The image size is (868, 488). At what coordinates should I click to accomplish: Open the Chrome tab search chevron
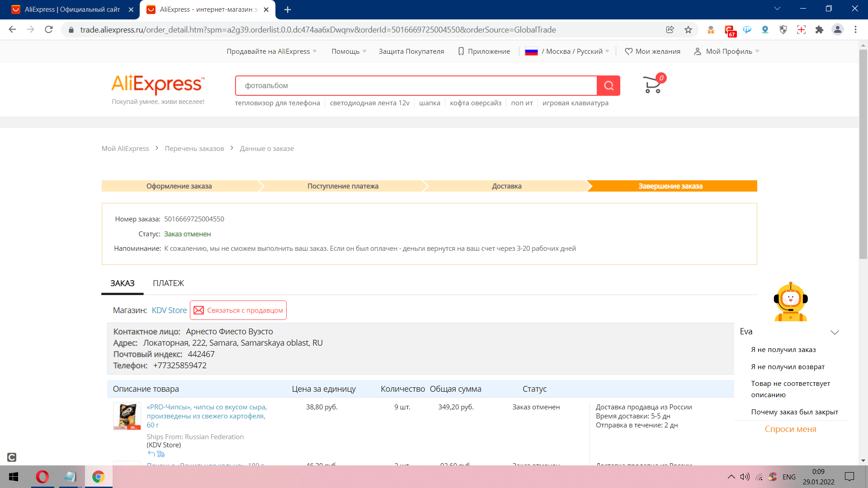click(777, 9)
